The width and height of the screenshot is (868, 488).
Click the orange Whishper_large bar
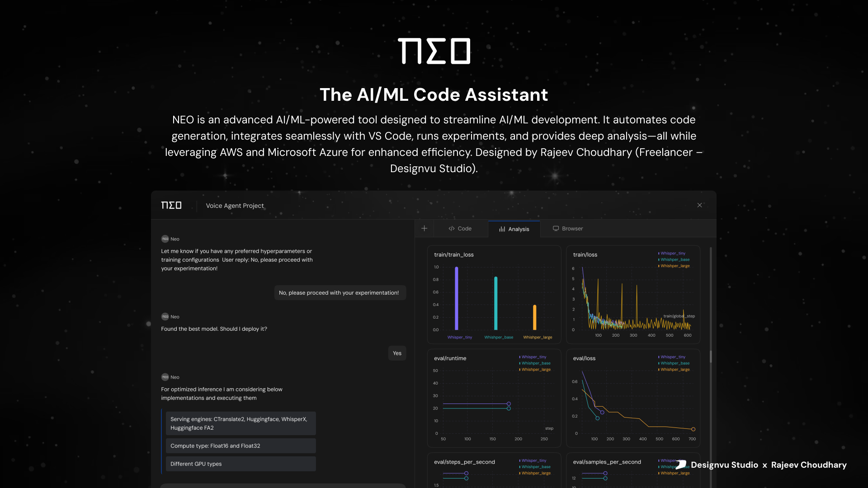[534, 317]
